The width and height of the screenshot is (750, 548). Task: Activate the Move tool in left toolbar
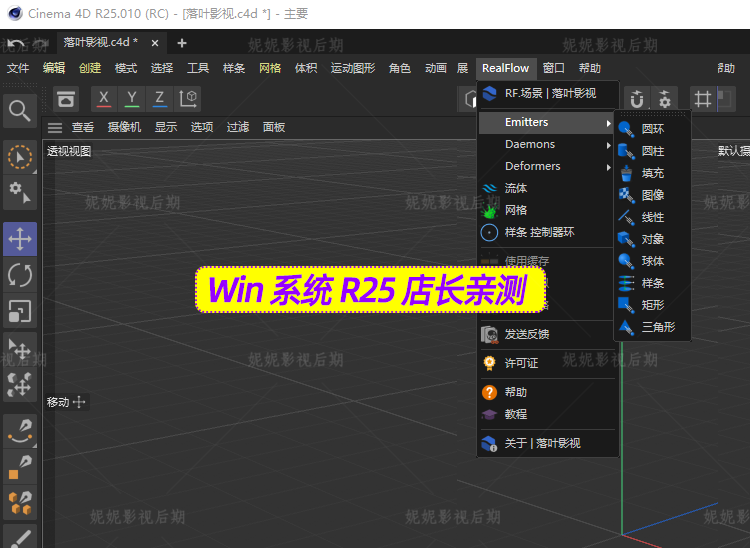pyautogui.click(x=20, y=239)
